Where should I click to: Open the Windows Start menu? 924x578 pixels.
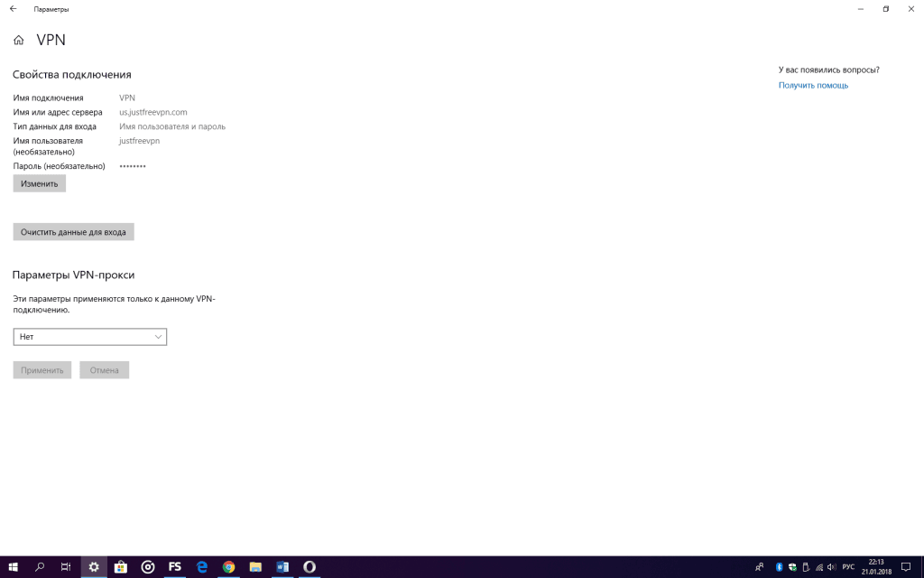point(13,567)
